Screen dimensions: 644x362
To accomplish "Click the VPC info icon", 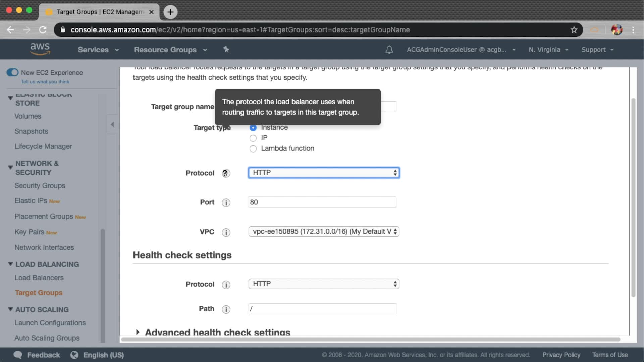I will point(226,232).
